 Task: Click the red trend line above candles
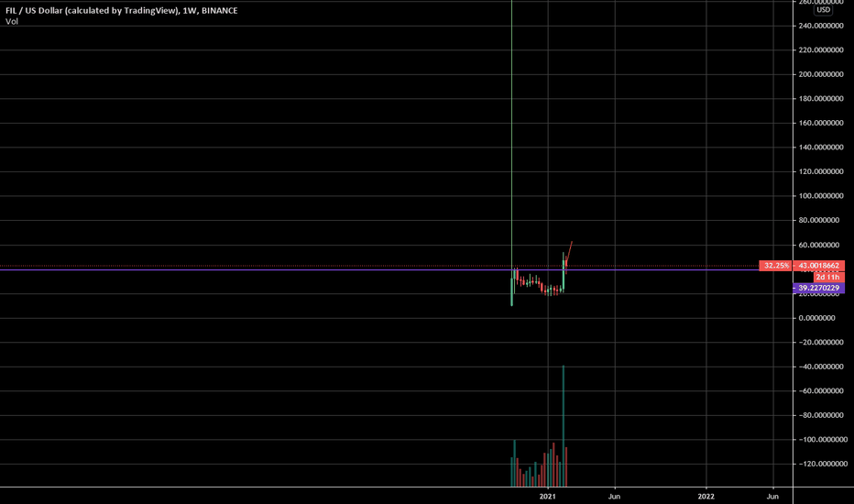pyautogui.click(x=569, y=250)
